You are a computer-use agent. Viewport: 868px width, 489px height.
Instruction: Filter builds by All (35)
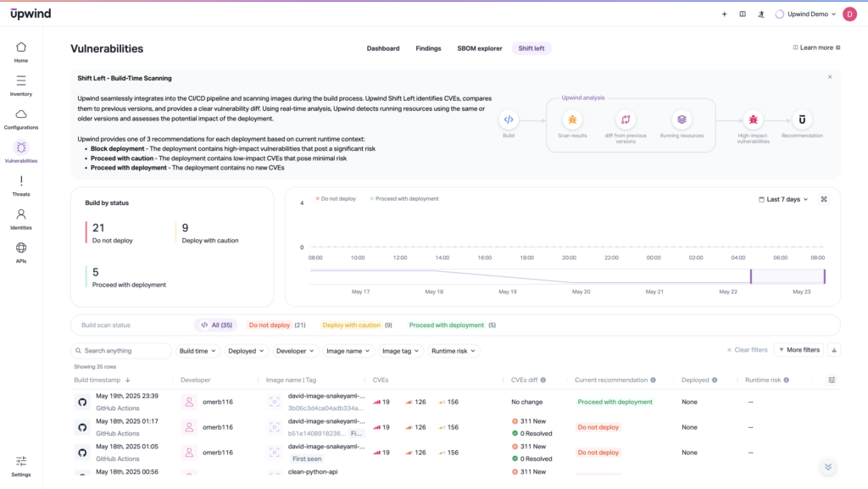click(x=216, y=325)
